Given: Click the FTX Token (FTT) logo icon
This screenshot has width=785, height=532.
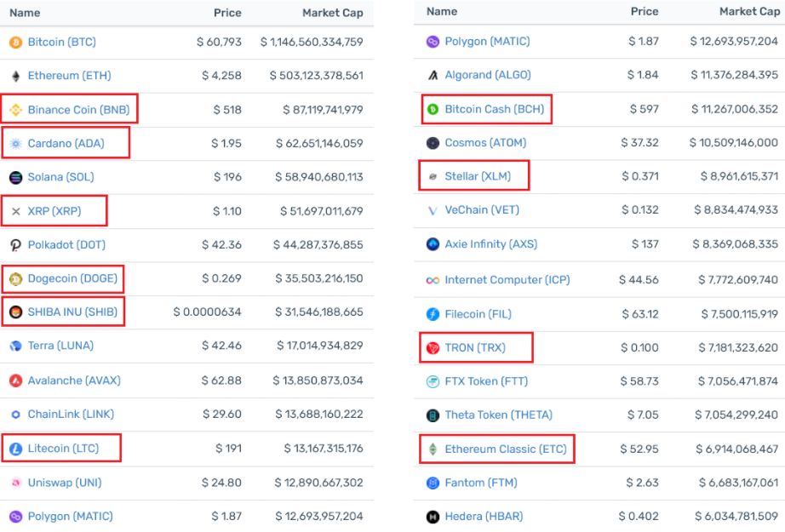Looking at the screenshot, I should click(x=433, y=382).
